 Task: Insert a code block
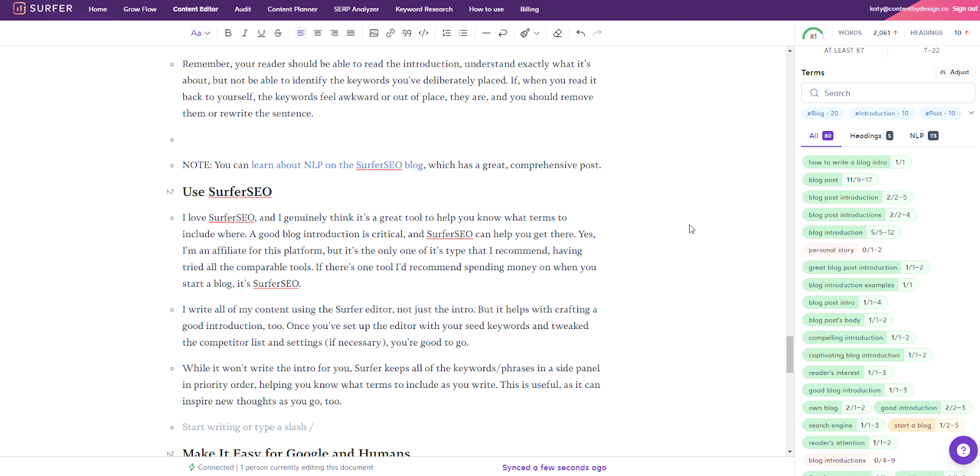(x=423, y=33)
